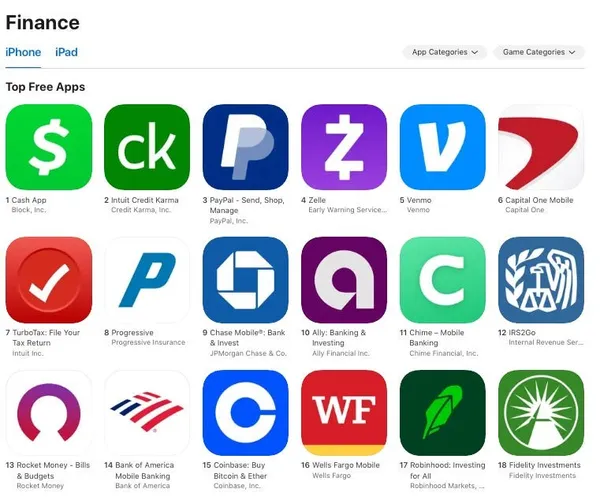This screenshot has width=600, height=497.
Task: Select the Wells Fargo WF icon
Action: tap(344, 413)
